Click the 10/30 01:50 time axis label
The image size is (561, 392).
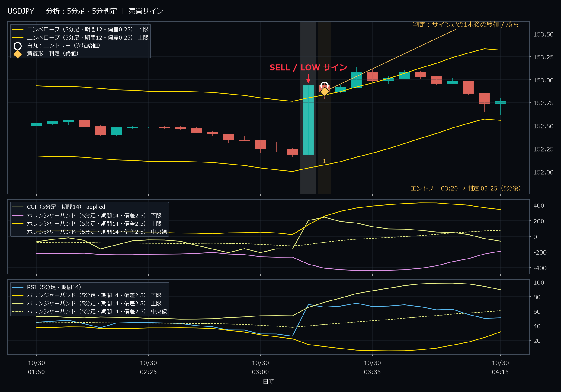pos(37,368)
